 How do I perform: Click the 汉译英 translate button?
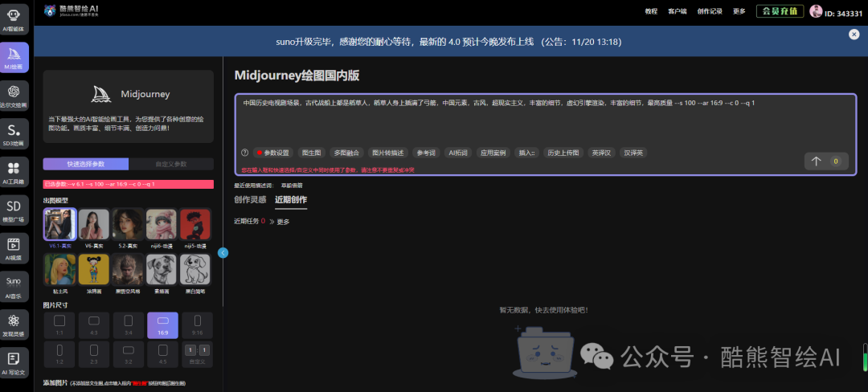click(633, 153)
